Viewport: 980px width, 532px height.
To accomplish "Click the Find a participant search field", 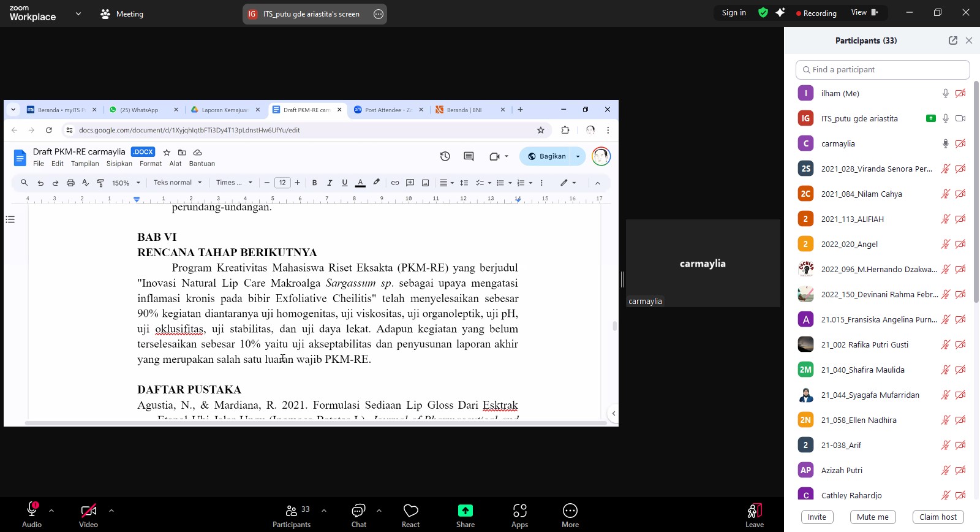I will pyautogui.click(x=882, y=70).
